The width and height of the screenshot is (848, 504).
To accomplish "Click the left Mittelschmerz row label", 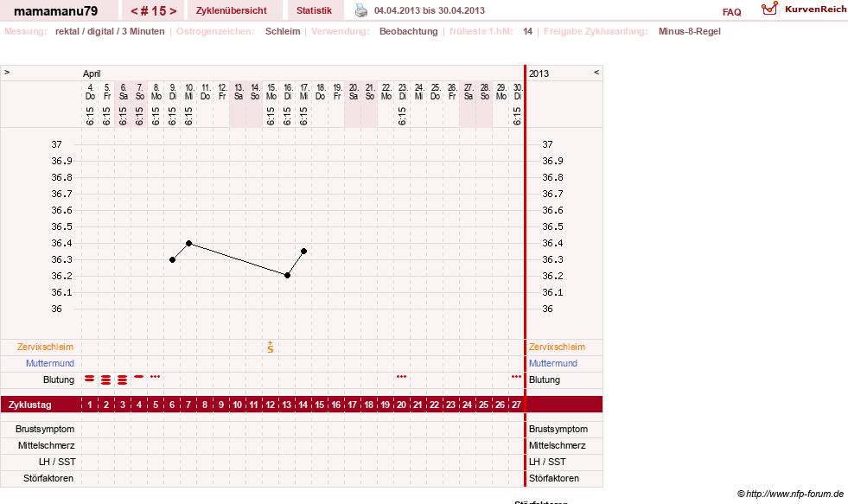I will pos(46,445).
